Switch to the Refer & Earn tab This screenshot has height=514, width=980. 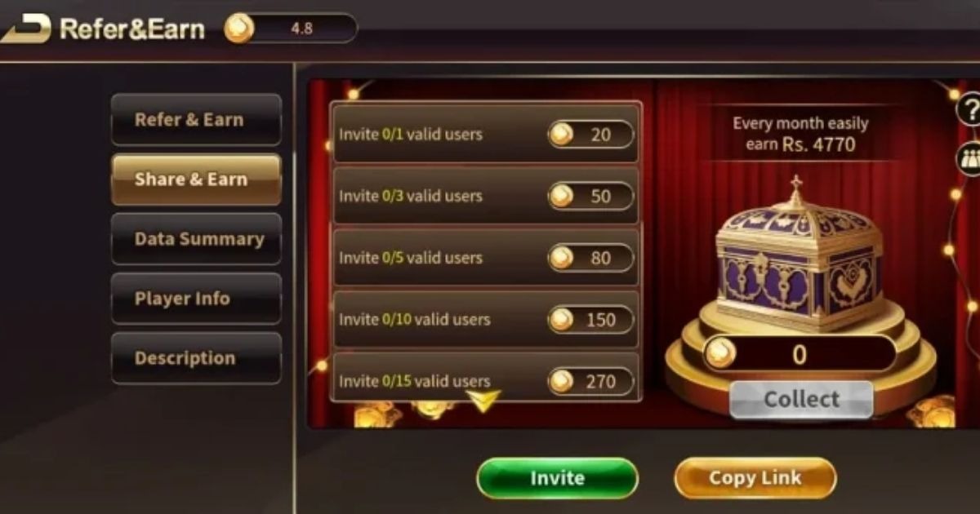196,120
